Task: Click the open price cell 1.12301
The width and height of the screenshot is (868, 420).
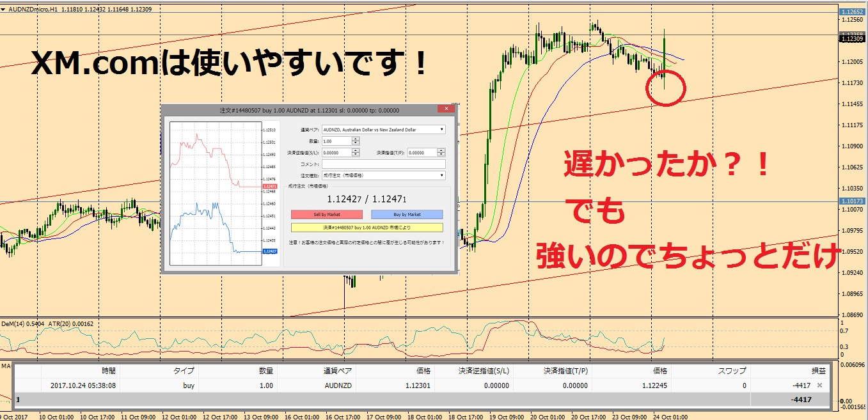Action: click(418, 385)
